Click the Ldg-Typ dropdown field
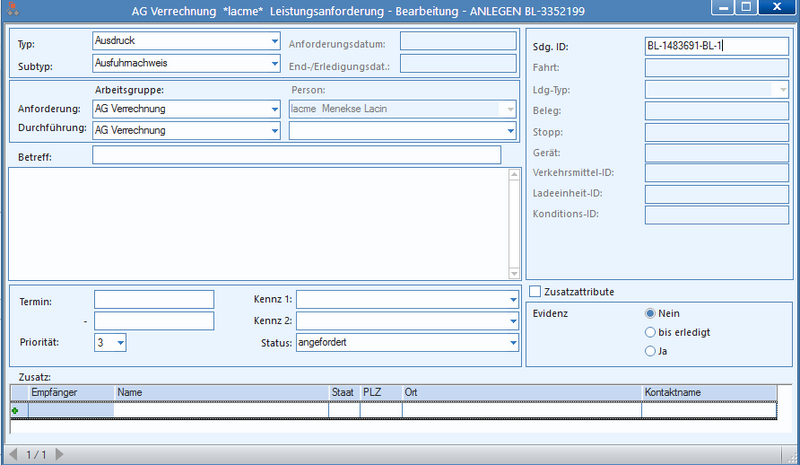The image size is (800, 465). (x=716, y=90)
